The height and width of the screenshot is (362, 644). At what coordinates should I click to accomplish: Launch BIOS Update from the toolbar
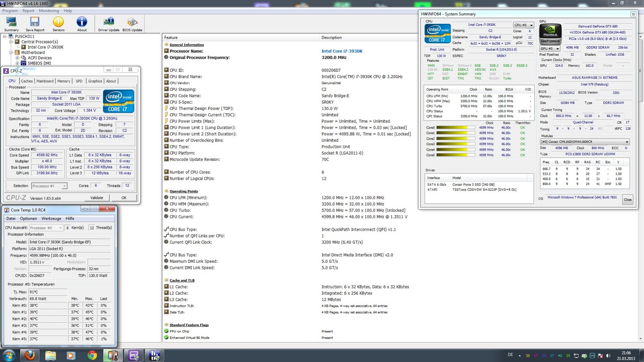click(132, 24)
